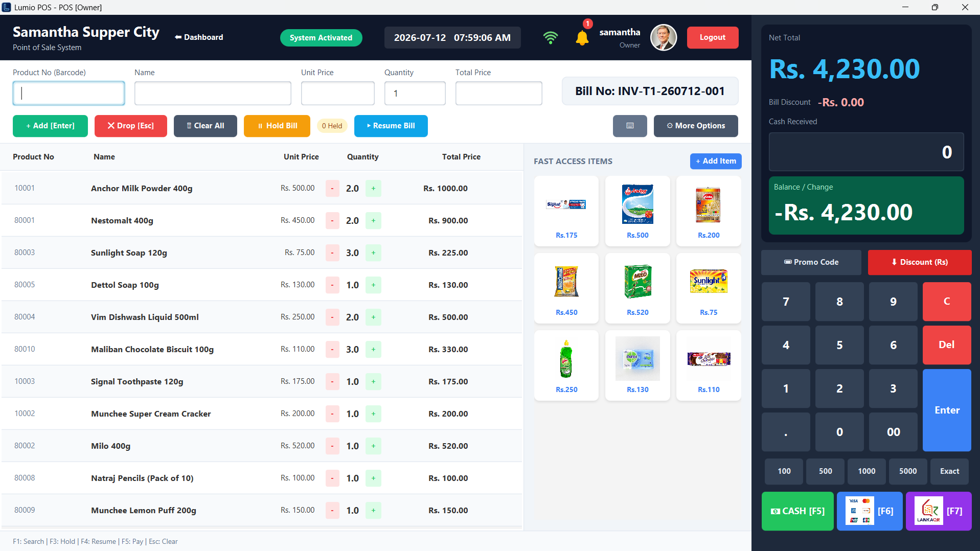Select the Milo 400g row name
This screenshot has height=551, width=980.
coord(110,446)
